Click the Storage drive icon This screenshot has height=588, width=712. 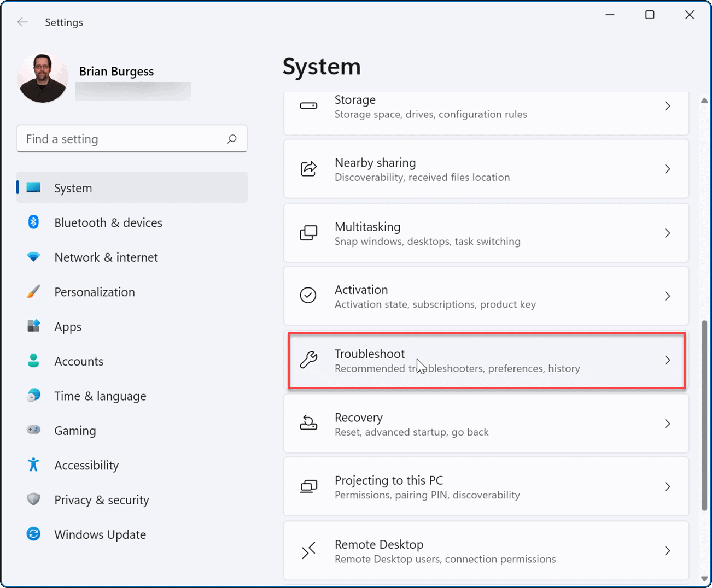click(x=308, y=107)
